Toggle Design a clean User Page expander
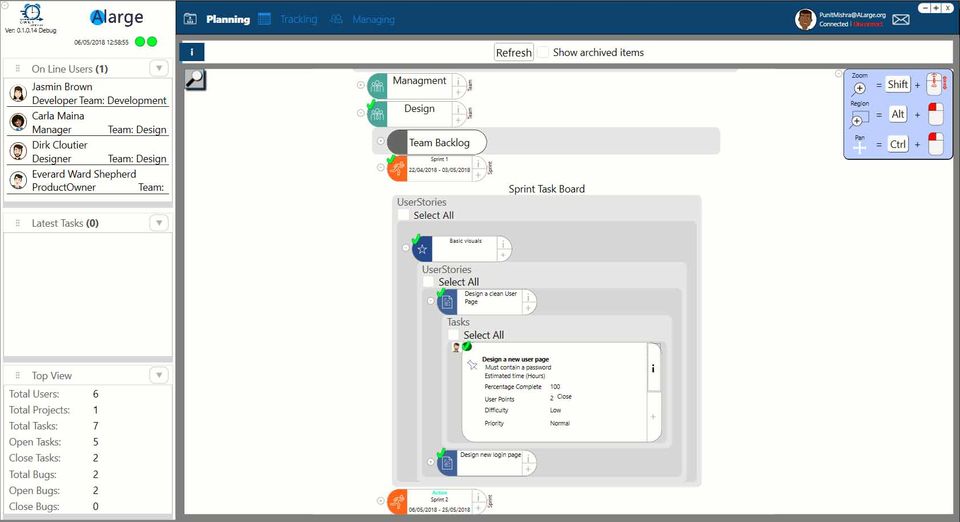This screenshot has height=522, width=960. coord(430,301)
